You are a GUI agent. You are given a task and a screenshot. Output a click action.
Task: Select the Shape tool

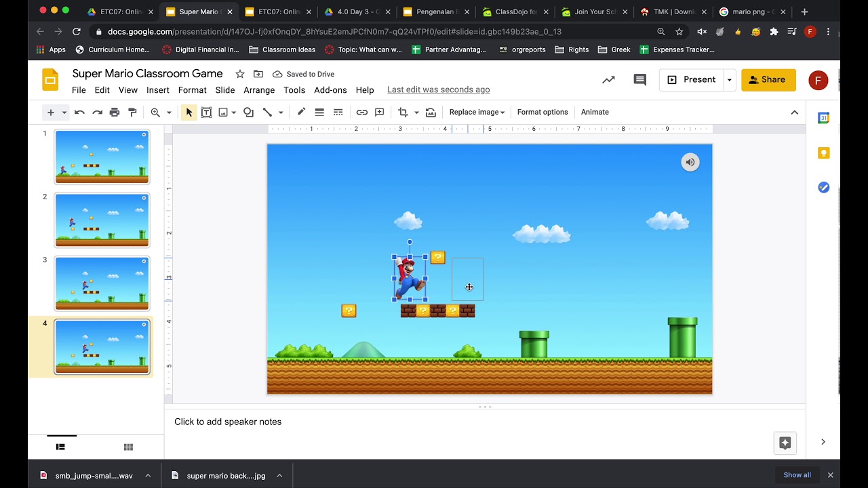[x=248, y=113]
